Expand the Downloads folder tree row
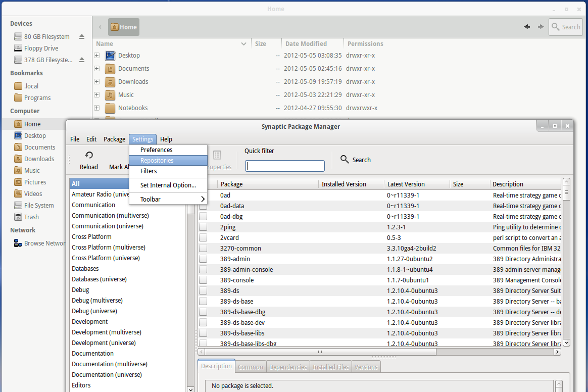 97,81
